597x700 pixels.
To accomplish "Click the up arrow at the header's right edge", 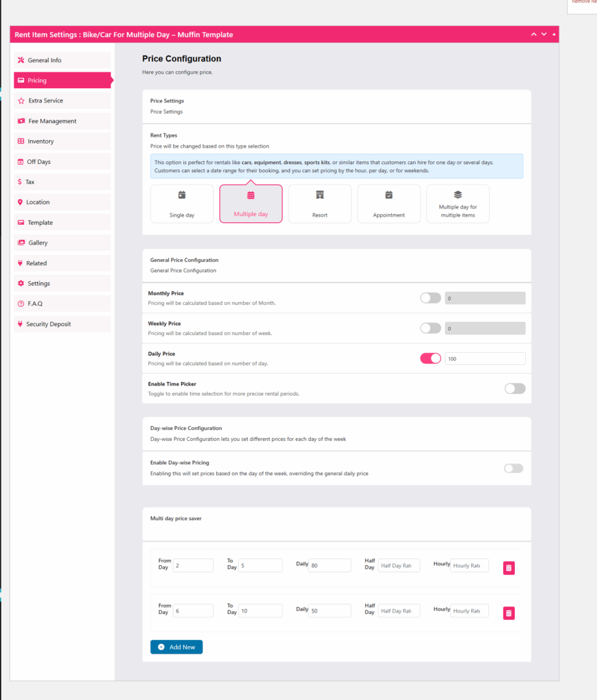I will click(554, 33).
